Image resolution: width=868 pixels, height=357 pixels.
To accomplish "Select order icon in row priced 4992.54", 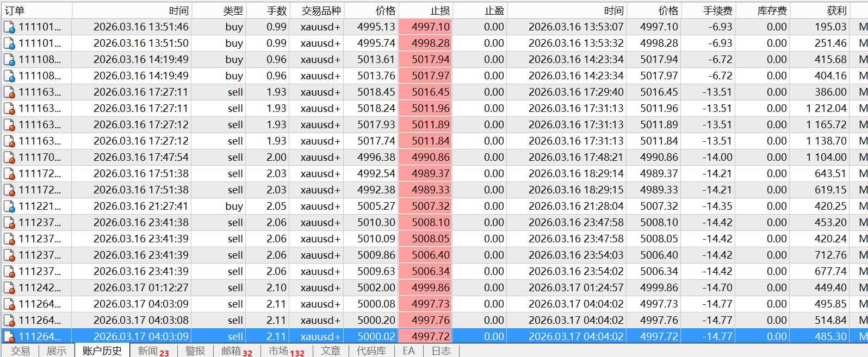I will click(x=9, y=173).
